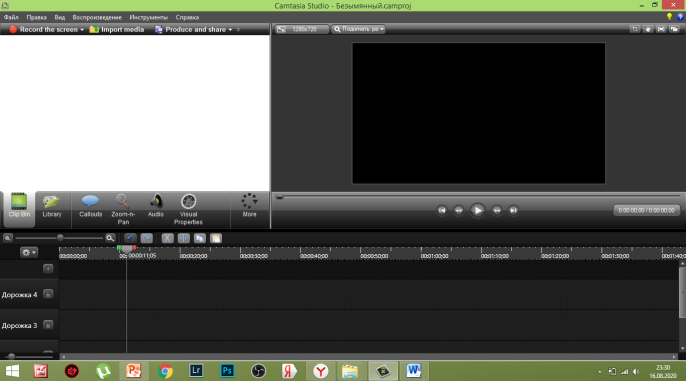Detach the preview window icon
Viewport: 686px width, 381px height.
(x=674, y=29)
